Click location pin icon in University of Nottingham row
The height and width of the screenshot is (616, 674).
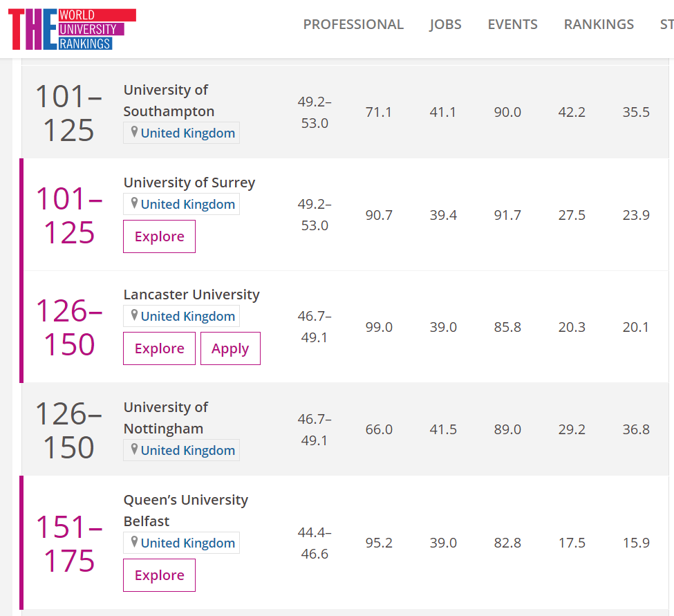pos(135,449)
